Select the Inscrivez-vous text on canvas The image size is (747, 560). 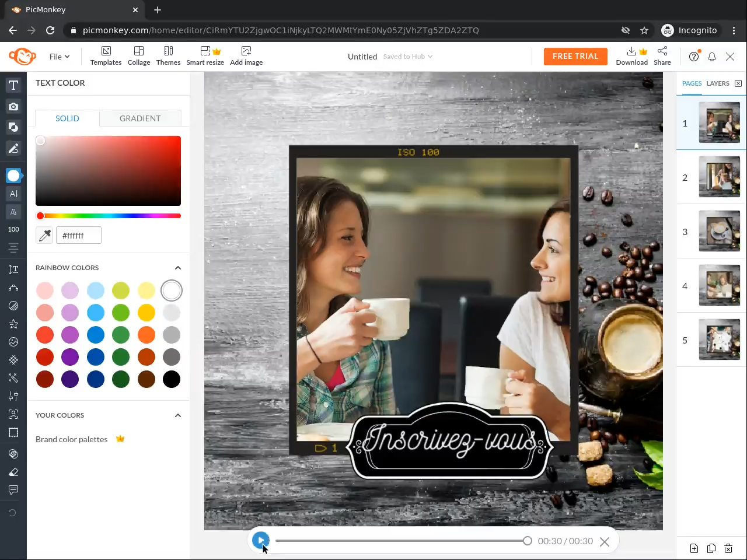coord(450,440)
